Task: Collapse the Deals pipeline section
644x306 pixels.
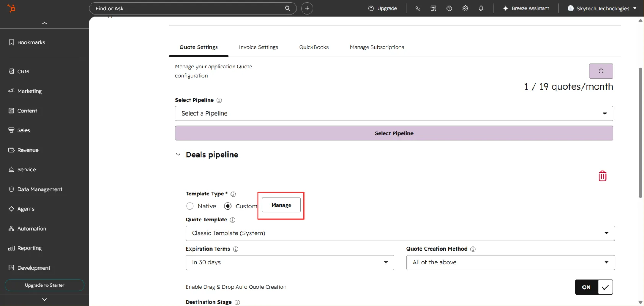Action: coord(178,155)
